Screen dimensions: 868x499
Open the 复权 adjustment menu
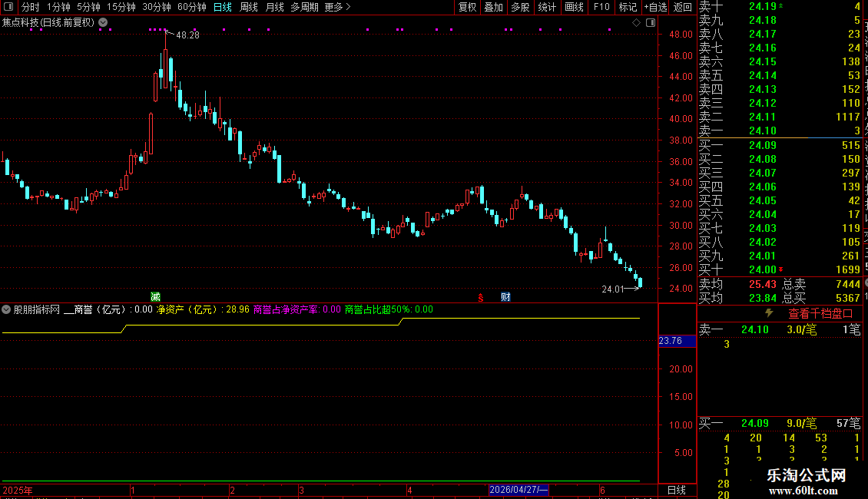pyautogui.click(x=467, y=7)
